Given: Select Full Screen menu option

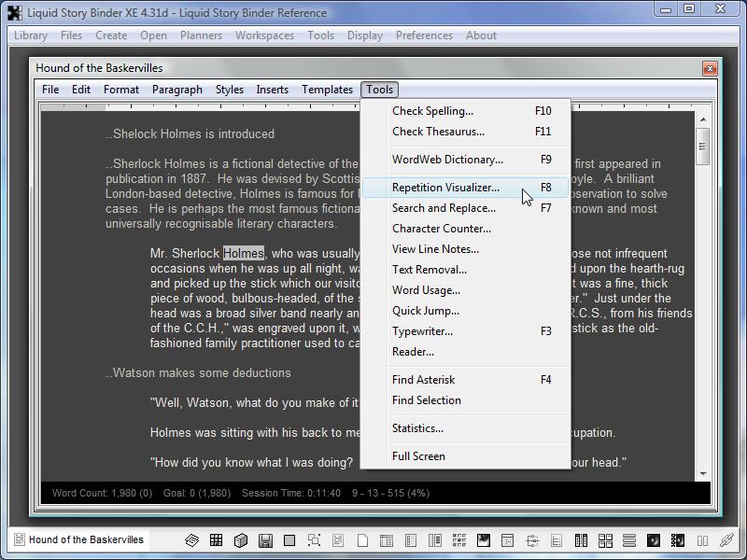Looking at the screenshot, I should (x=418, y=456).
